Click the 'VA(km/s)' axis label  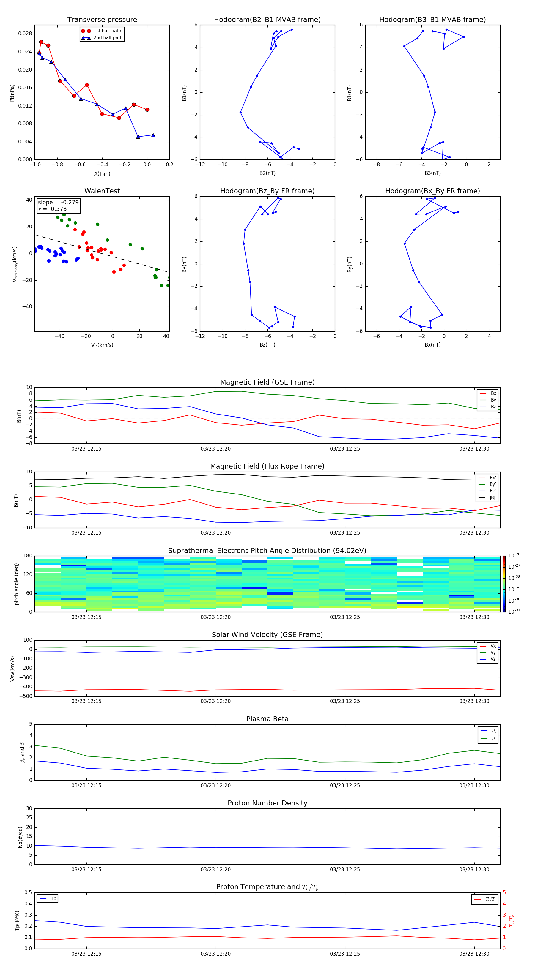tap(102, 345)
